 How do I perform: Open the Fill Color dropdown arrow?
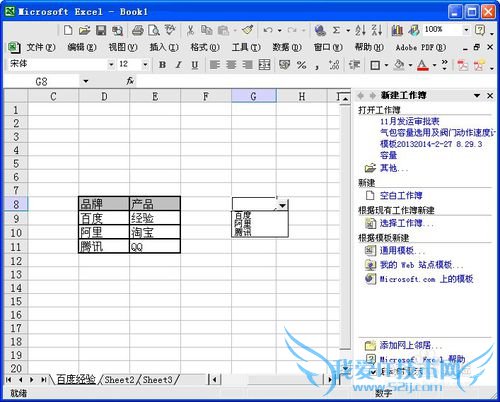tap(410, 65)
